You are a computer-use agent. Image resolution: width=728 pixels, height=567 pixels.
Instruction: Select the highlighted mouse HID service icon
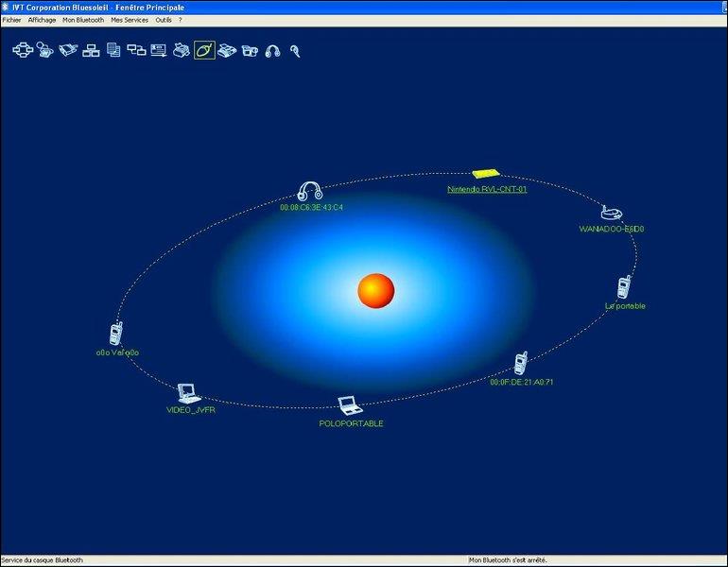(x=204, y=50)
